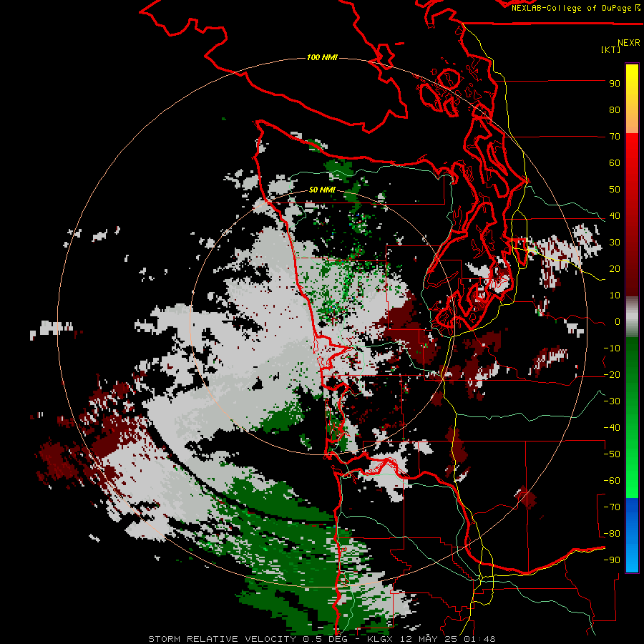Click the 30 value on velocity scale
Image resolution: width=644 pixels, height=644 pixels.
(x=615, y=243)
